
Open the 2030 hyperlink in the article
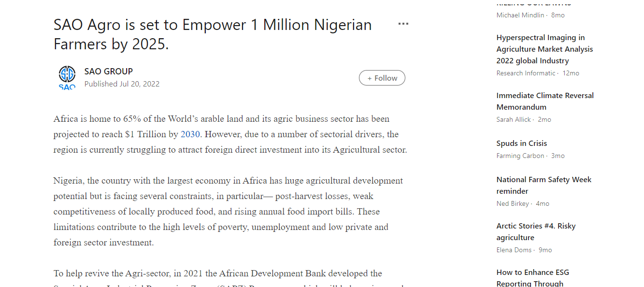[190, 134]
